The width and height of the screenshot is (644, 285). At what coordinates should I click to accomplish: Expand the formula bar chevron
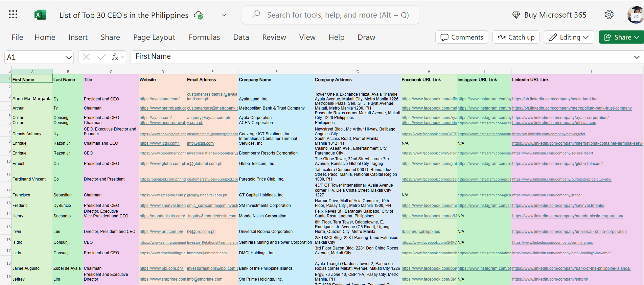[x=637, y=57]
